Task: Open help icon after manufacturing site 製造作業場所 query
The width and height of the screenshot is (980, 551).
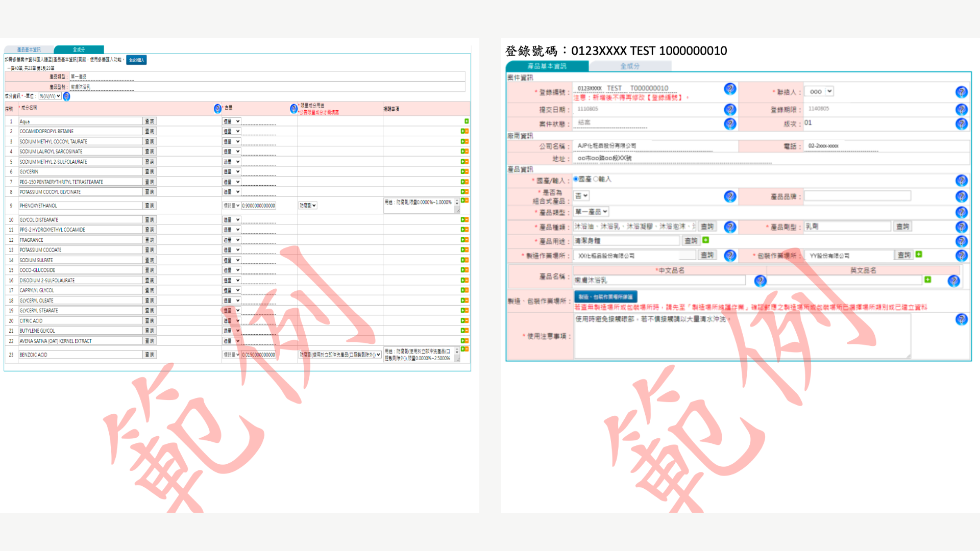Action: (730, 256)
